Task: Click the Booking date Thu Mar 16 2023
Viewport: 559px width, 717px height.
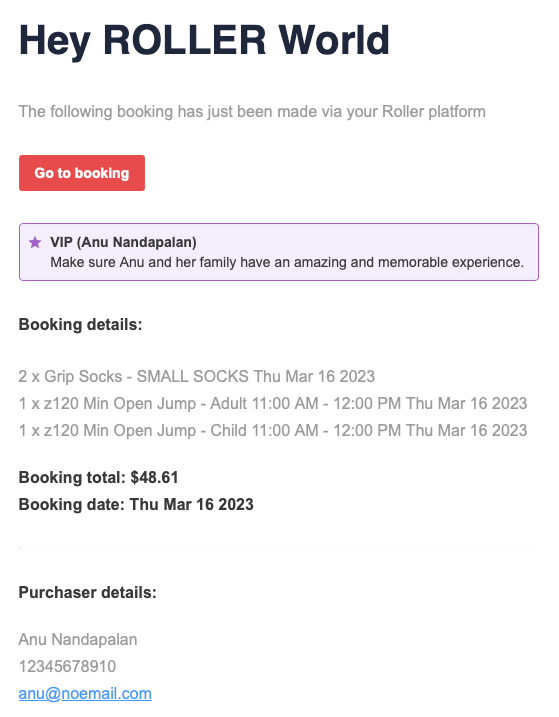Action: (x=136, y=504)
